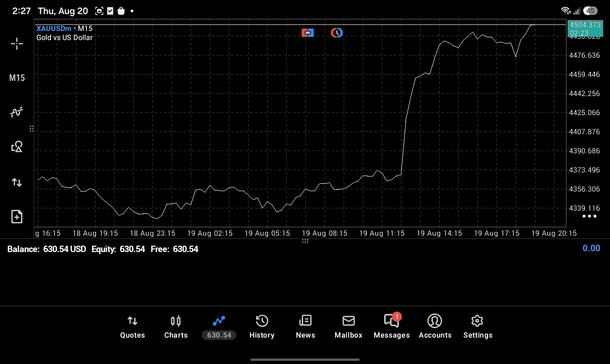Tap the 4339.116 price axis label
Viewport: 610px width, 364px height.
pyautogui.click(x=585, y=208)
